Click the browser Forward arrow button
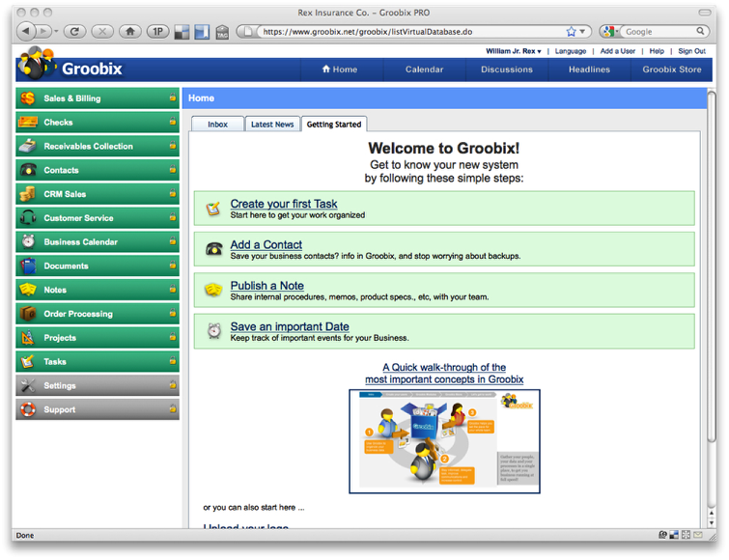Image resolution: width=729 pixels, height=560 pixels. tap(43, 32)
